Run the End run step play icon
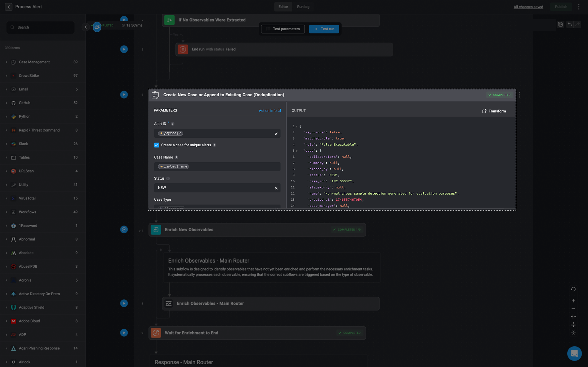Viewport: 588px width, 367px height. 124,49
